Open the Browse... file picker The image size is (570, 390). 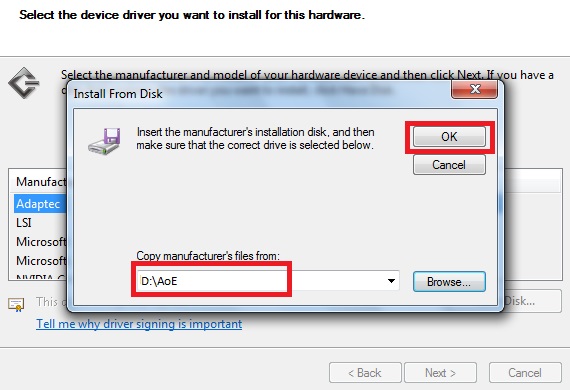pos(449,282)
